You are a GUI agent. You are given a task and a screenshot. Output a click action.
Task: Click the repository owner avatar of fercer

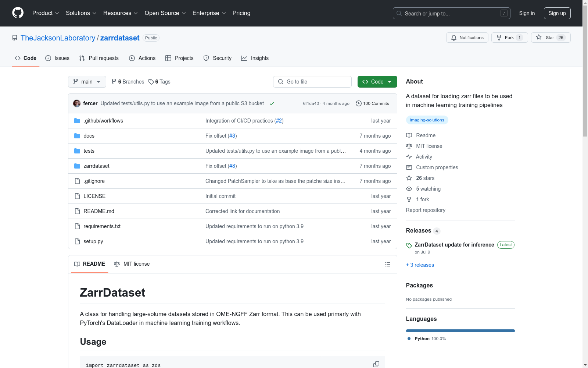tap(77, 103)
